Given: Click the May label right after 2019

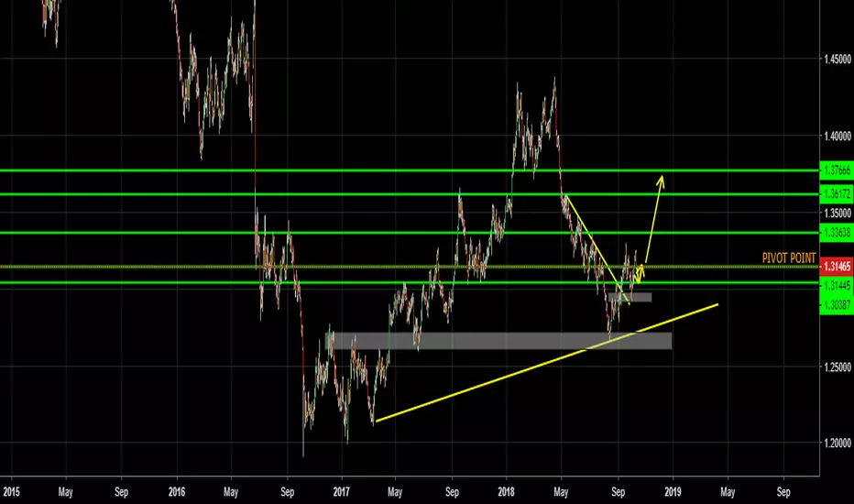Looking at the screenshot, I should [x=728, y=493].
